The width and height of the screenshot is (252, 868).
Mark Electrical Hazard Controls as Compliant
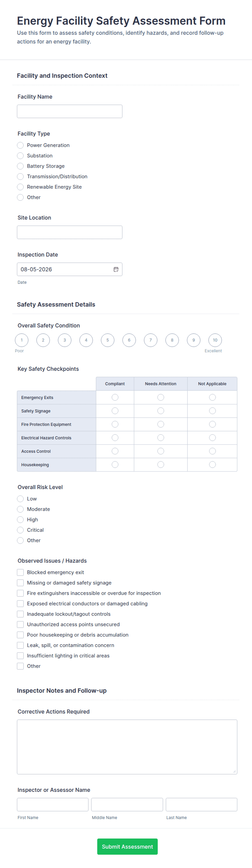pos(115,438)
